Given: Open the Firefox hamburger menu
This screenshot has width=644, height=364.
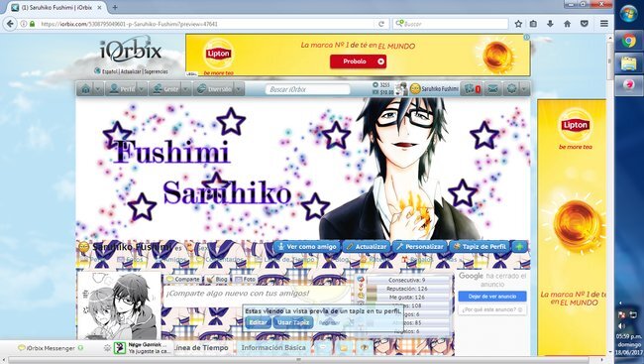Looking at the screenshot, I should [x=603, y=24].
